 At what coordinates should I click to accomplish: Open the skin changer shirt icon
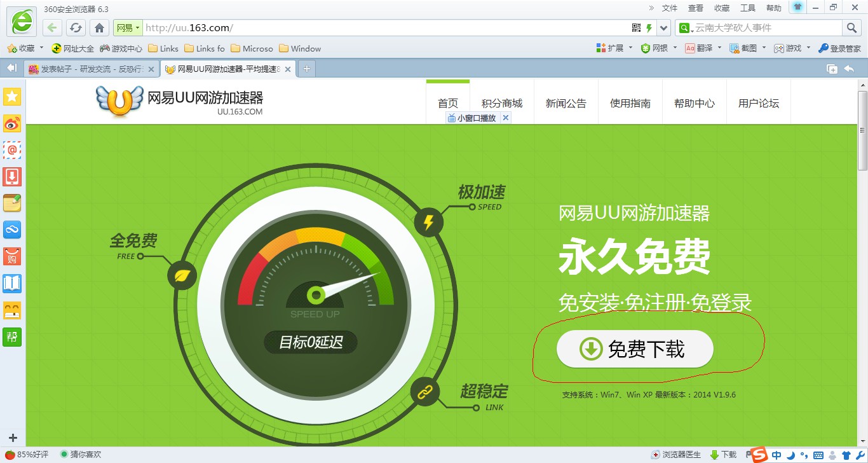coord(798,7)
